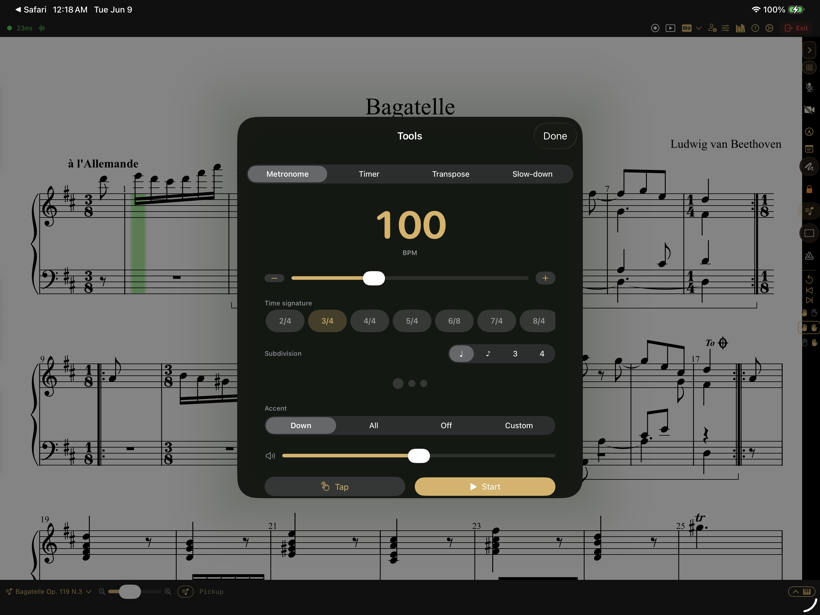The height and width of the screenshot is (615, 820).
Task: Switch to the Slow-down tab
Action: [532, 174]
